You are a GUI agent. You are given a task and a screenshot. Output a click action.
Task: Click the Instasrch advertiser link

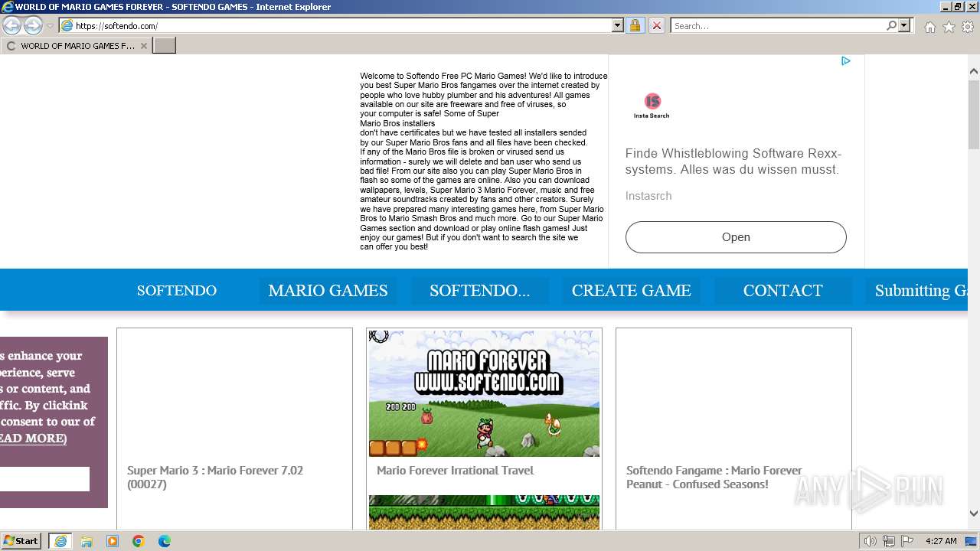click(x=648, y=196)
